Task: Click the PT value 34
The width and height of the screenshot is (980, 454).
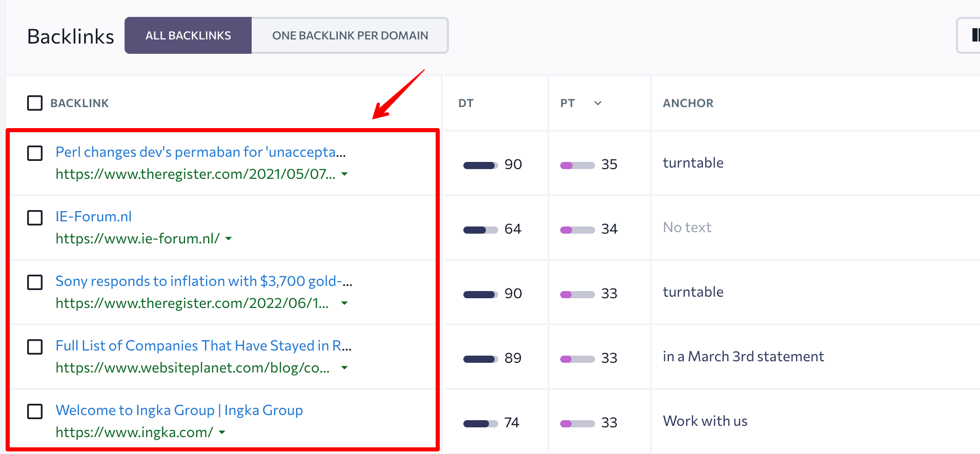Action: [609, 229]
